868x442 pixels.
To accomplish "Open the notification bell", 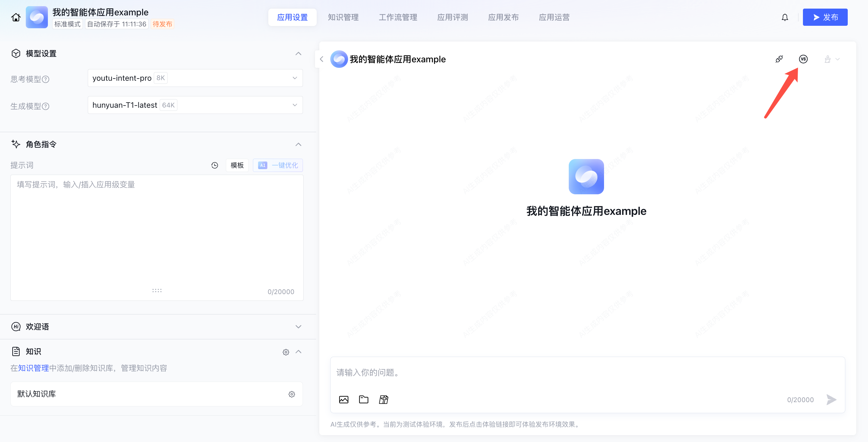I will tap(785, 17).
